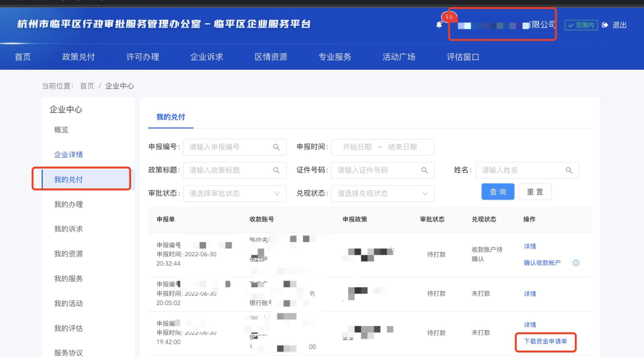This screenshot has height=357, width=644.
Task: Click search icon in 姓名 field
Action: [569, 170]
